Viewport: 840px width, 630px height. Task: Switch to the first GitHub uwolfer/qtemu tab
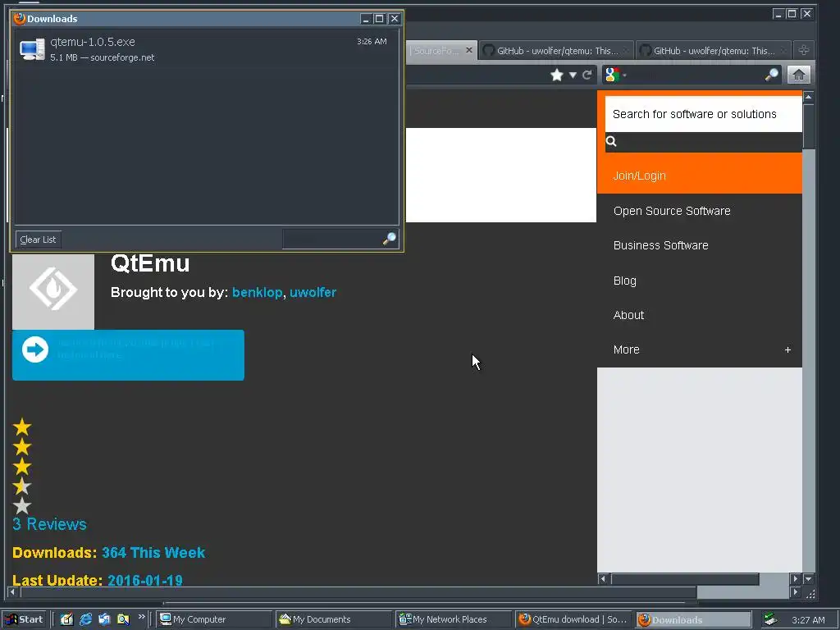tap(556, 51)
